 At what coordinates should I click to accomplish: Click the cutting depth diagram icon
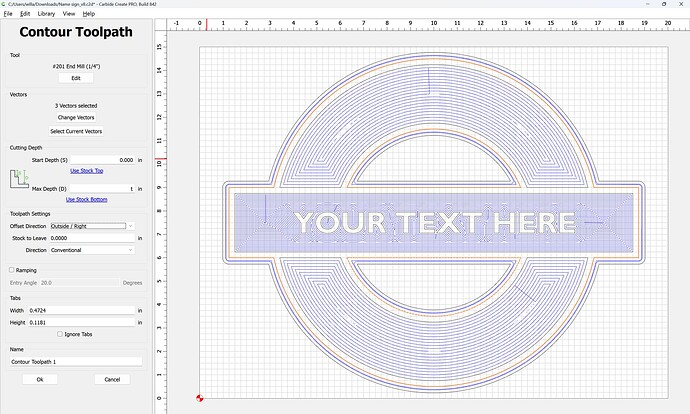[20, 180]
